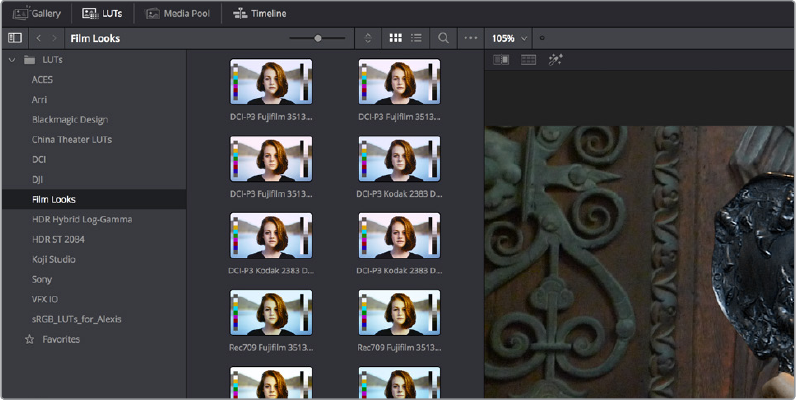Click the highlight magic wand icon
This screenshot has height=400, width=796.
(x=556, y=60)
